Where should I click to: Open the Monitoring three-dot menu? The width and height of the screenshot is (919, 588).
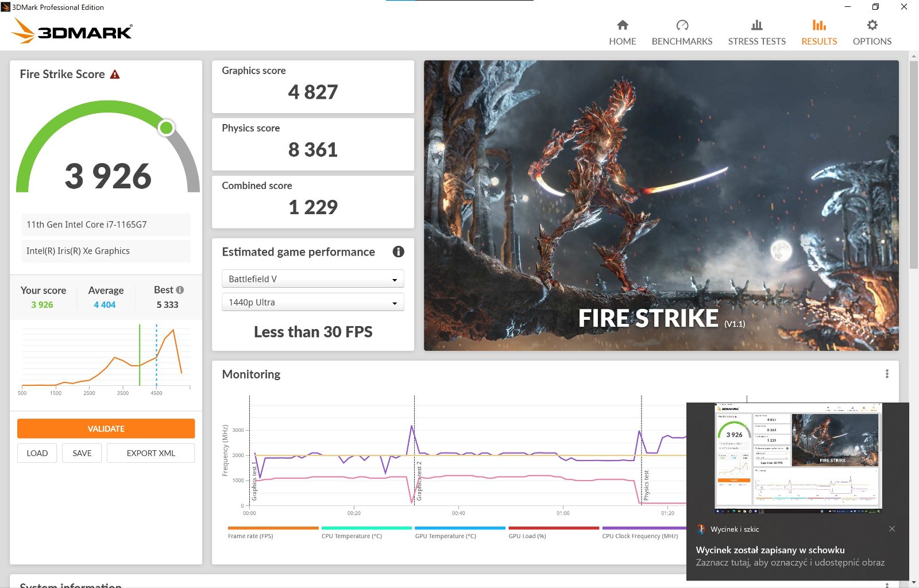click(887, 374)
